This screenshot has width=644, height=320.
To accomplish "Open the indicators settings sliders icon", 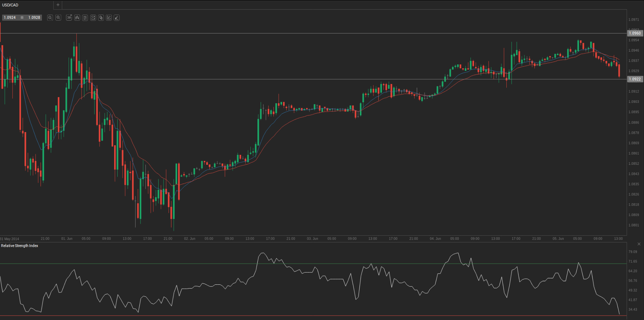I will tap(85, 17).
